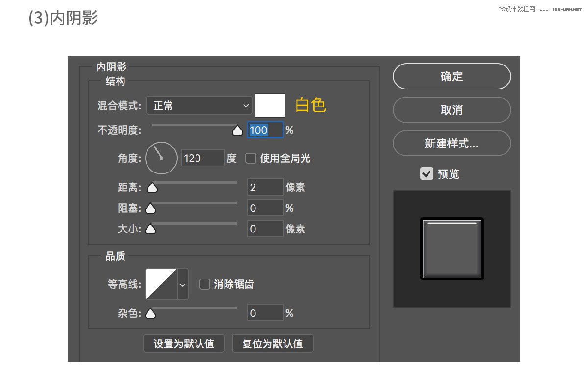The width and height of the screenshot is (588, 368).
Task: Click the 阻塞 slider handle
Action: (x=151, y=208)
